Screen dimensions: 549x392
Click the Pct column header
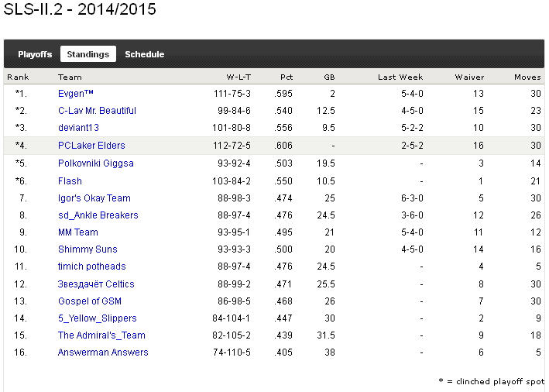(x=287, y=77)
